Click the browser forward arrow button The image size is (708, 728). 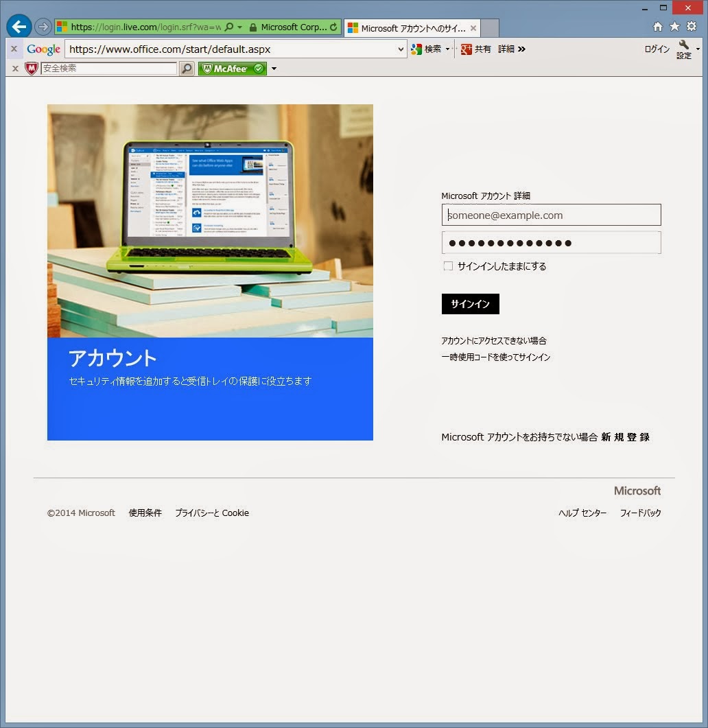click(43, 27)
